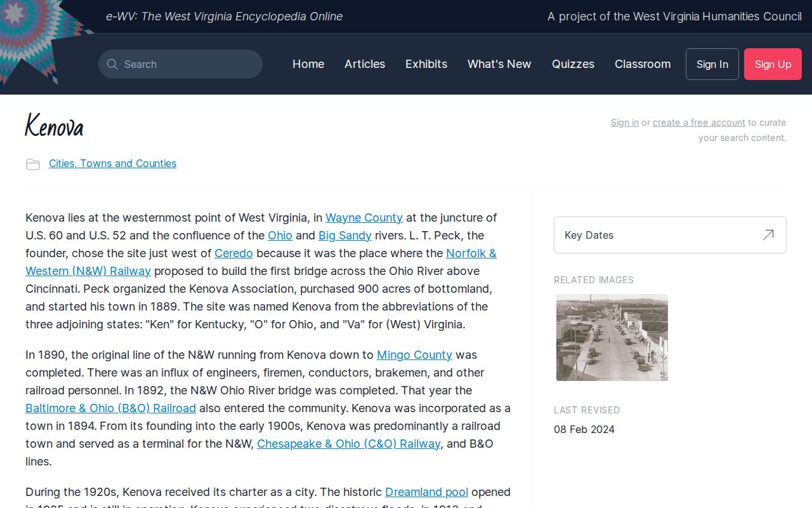812x508 pixels.
Task: Visit the Ceredo article link
Action: [x=233, y=253]
